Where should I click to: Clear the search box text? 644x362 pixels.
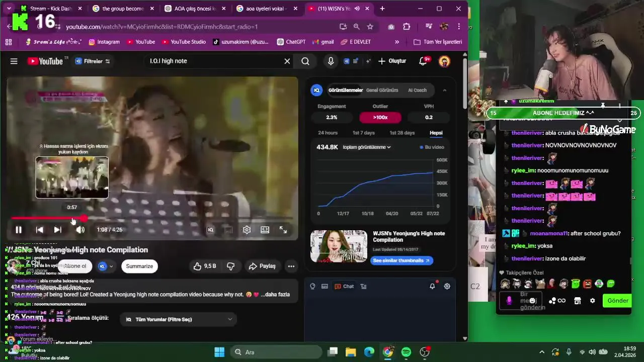pyautogui.click(x=287, y=61)
